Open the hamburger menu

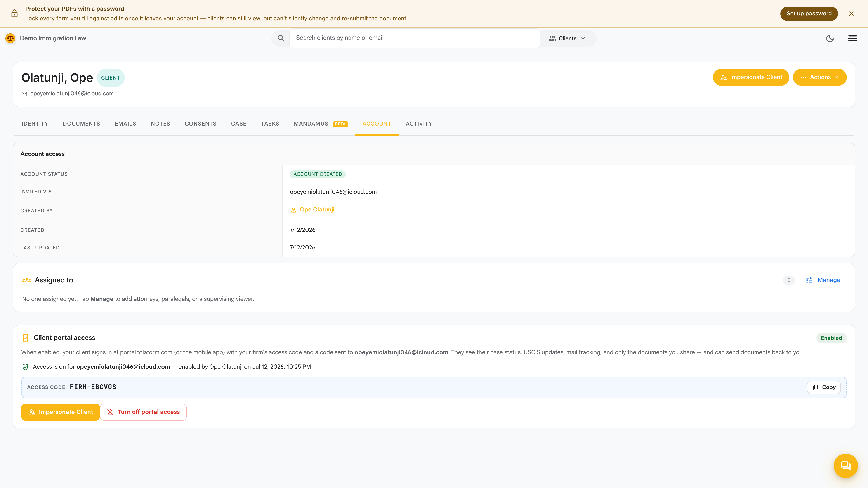[852, 38]
